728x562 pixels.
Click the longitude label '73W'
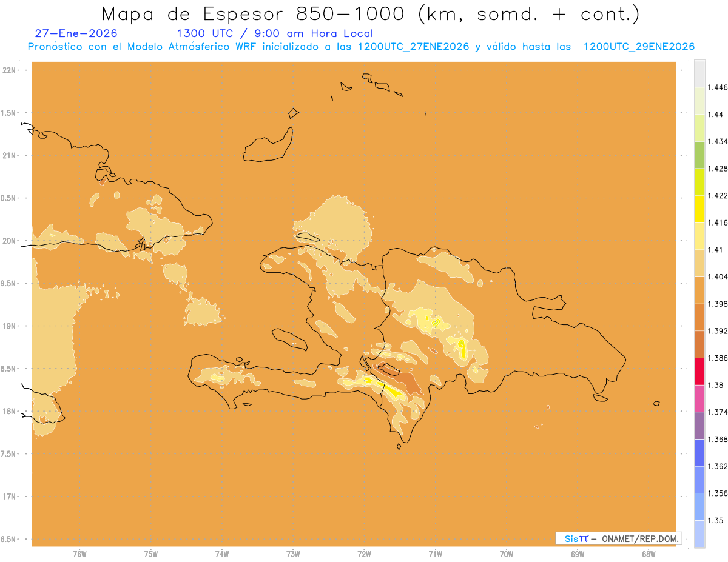click(293, 554)
